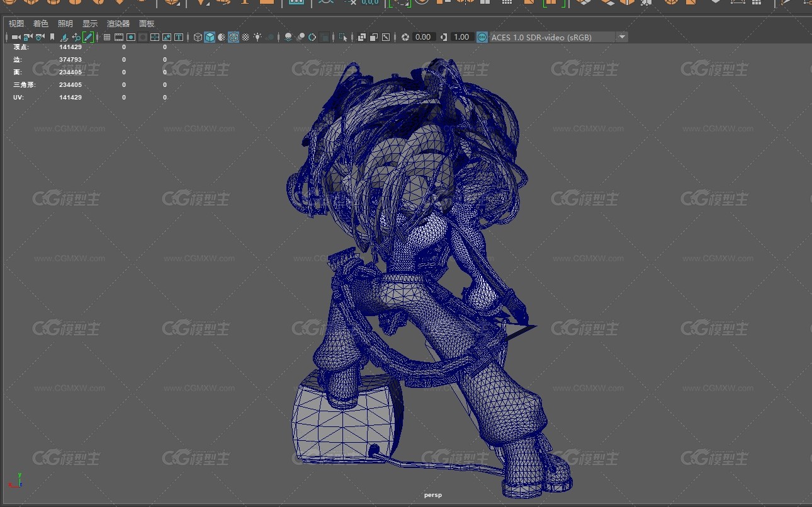Click the 边 count value 374793
This screenshot has width=812, height=507.
tap(70, 60)
